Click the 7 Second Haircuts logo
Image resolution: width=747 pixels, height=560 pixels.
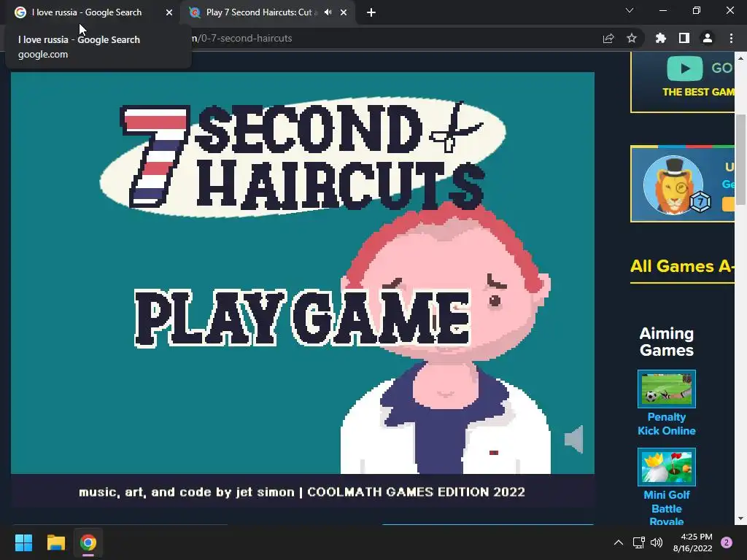[x=303, y=156]
